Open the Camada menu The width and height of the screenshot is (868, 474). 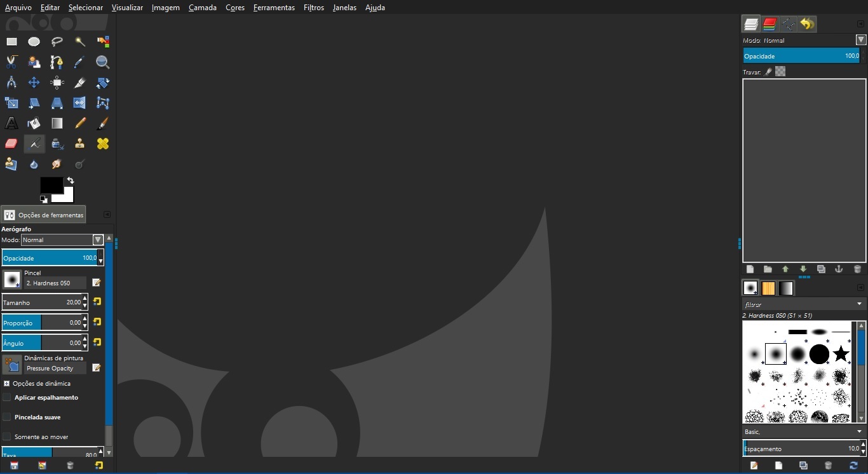(203, 8)
